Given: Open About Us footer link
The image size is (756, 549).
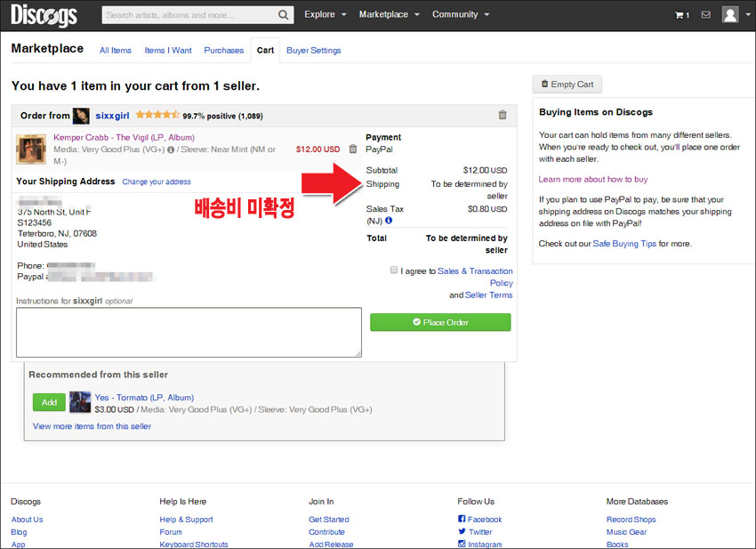Looking at the screenshot, I should (27, 520).
